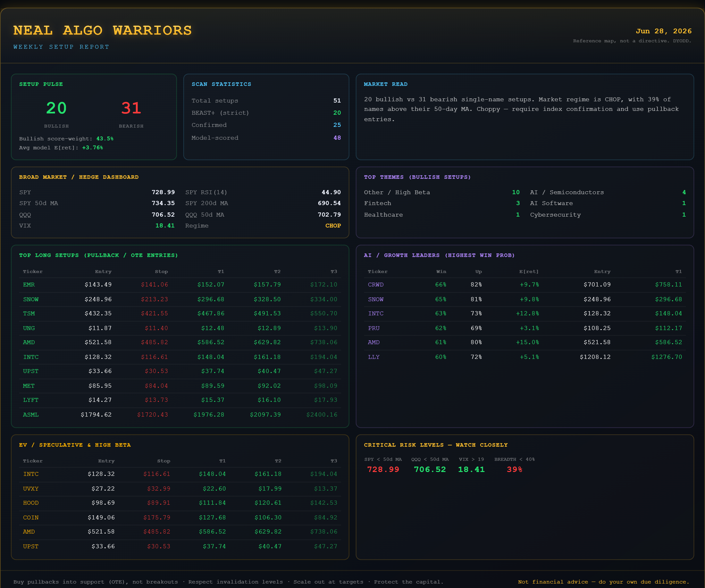
Task: Click UPST ticker in Top Long Setups
Action: point(30,371)
